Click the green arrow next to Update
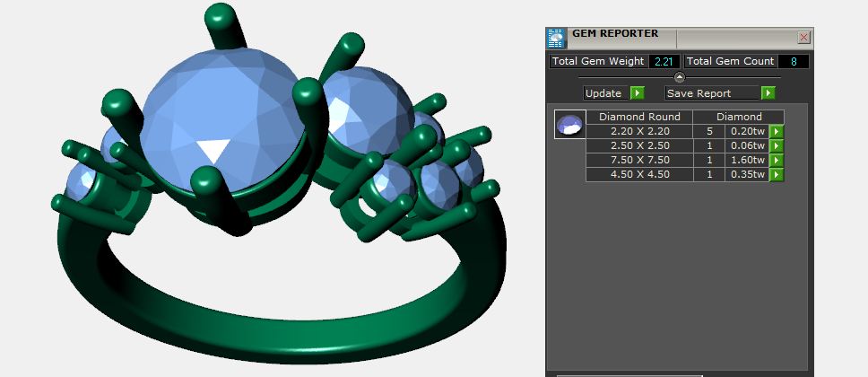The image size is (868, 377). (x=638, y=93)
